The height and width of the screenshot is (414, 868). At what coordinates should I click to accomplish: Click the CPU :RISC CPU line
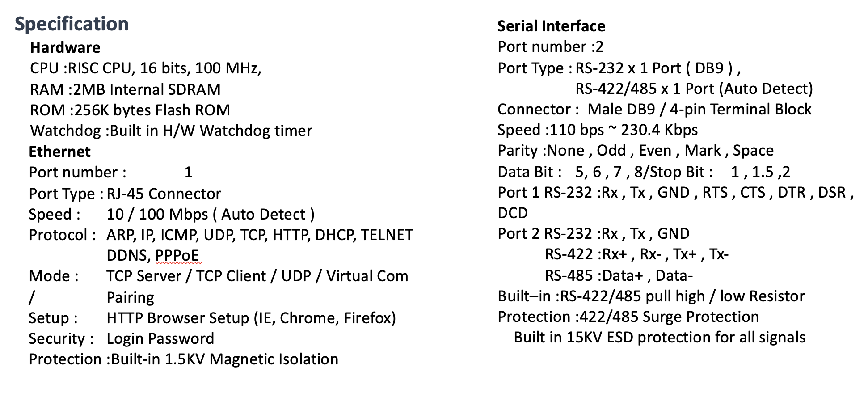146,68
